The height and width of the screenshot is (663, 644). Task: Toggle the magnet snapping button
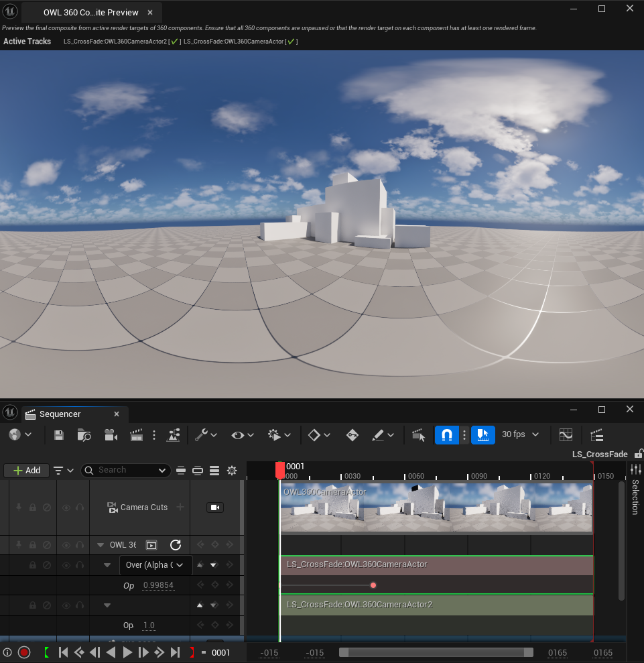click(447, 435)
